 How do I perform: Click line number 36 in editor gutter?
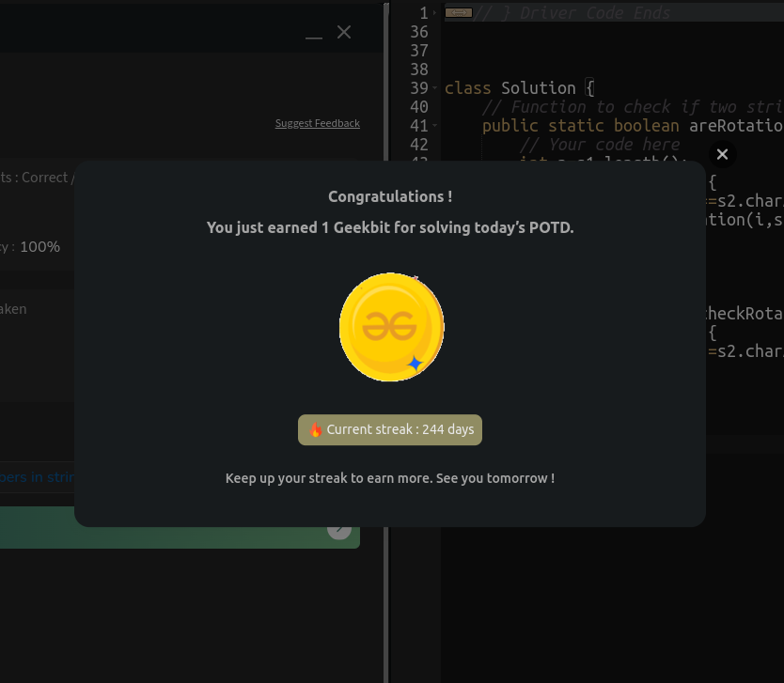click(x=419, y=32)
